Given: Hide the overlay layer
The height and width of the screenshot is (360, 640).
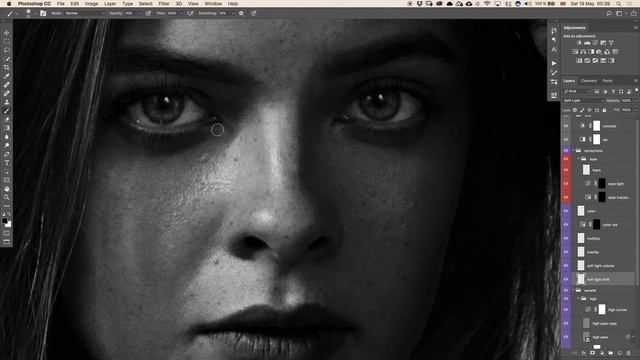Looking at the screenshot, I should tap(566, 252).
